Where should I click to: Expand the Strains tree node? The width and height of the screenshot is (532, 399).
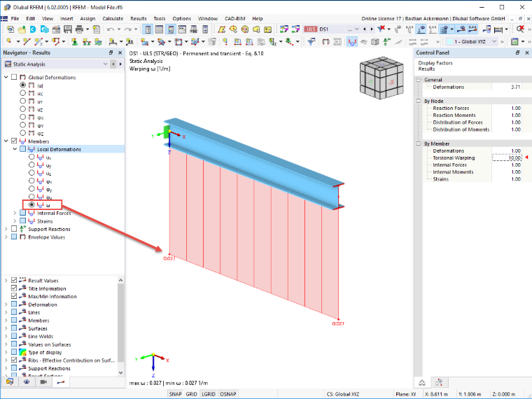point(15,221)
